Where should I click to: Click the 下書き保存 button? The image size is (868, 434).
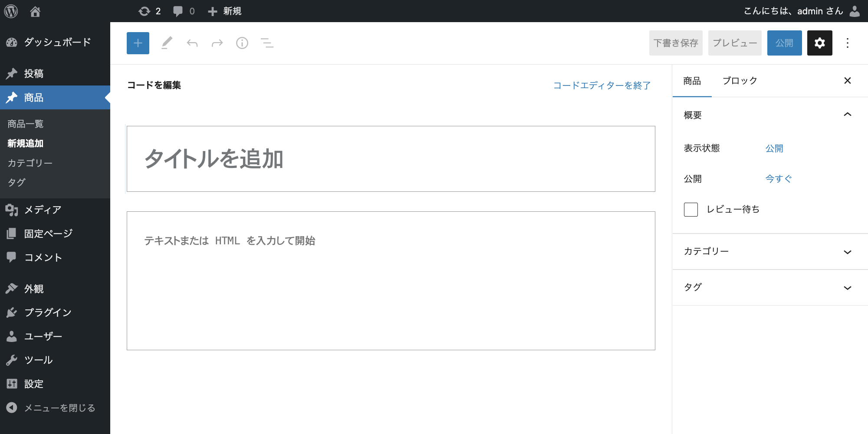pos(676,43)
